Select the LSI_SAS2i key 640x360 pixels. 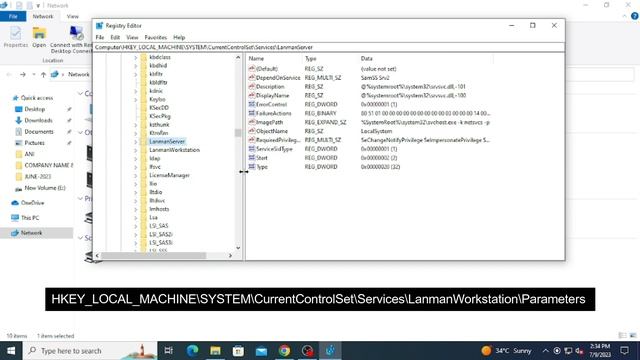tap(160, 234)
